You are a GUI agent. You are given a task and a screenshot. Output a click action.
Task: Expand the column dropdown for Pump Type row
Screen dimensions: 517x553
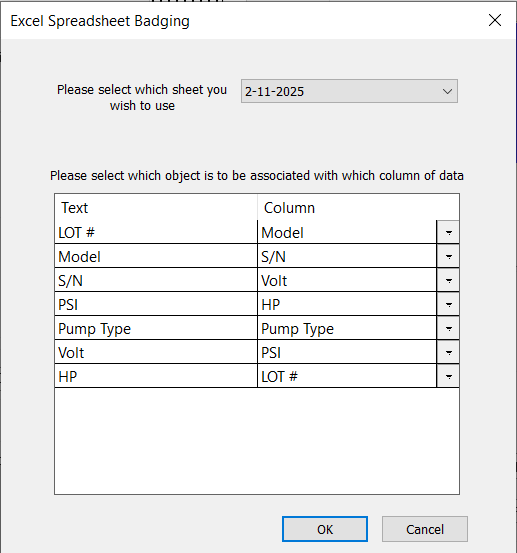[x=448, y=328]
